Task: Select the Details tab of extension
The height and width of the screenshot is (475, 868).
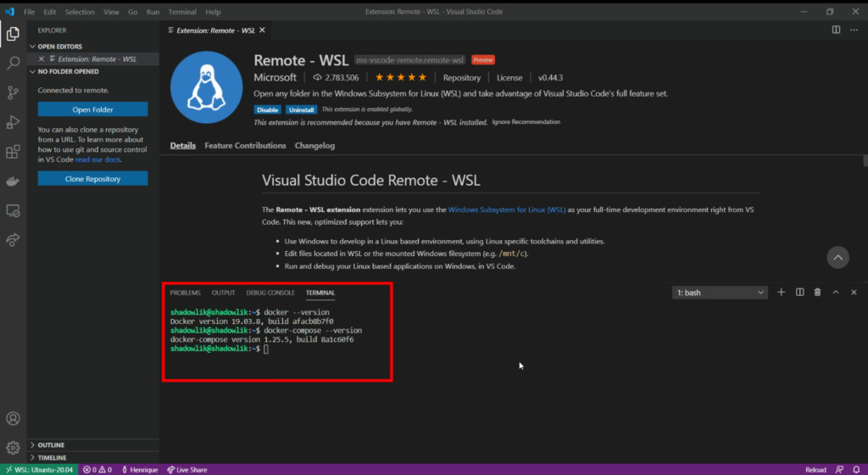Action: click(x=183, y=146)
